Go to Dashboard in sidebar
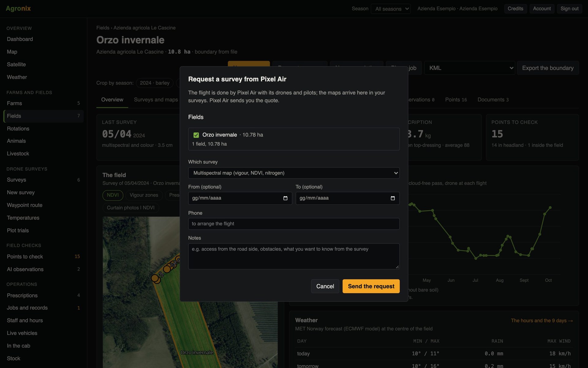 click(43, 39)
